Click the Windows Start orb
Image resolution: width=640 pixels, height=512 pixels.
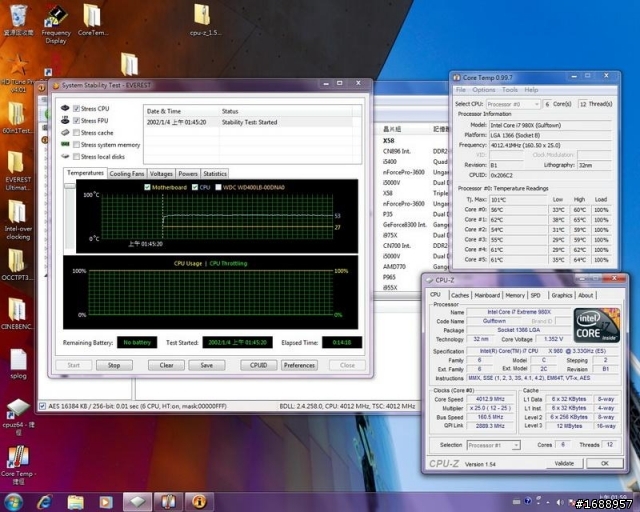[13, 502]
